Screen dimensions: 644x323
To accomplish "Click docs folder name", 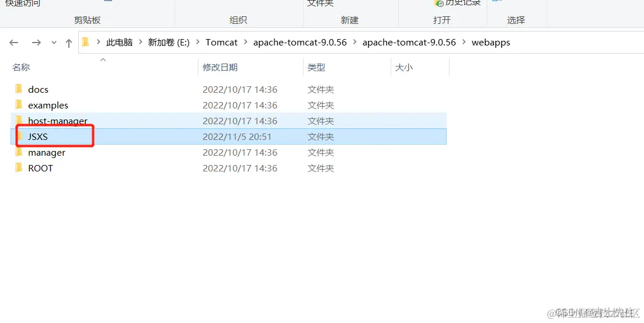I will tap(38, 89).
